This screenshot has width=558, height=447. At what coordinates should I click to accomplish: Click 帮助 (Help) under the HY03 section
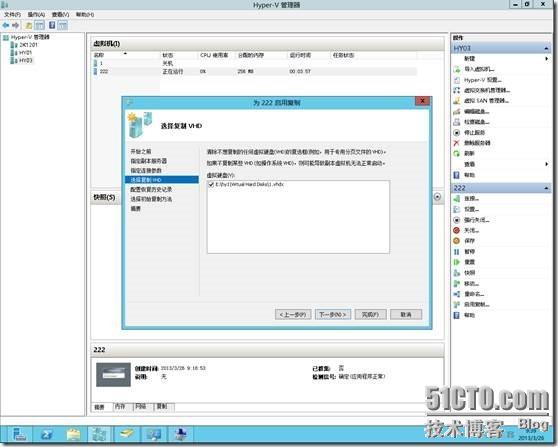coord(469,175)
